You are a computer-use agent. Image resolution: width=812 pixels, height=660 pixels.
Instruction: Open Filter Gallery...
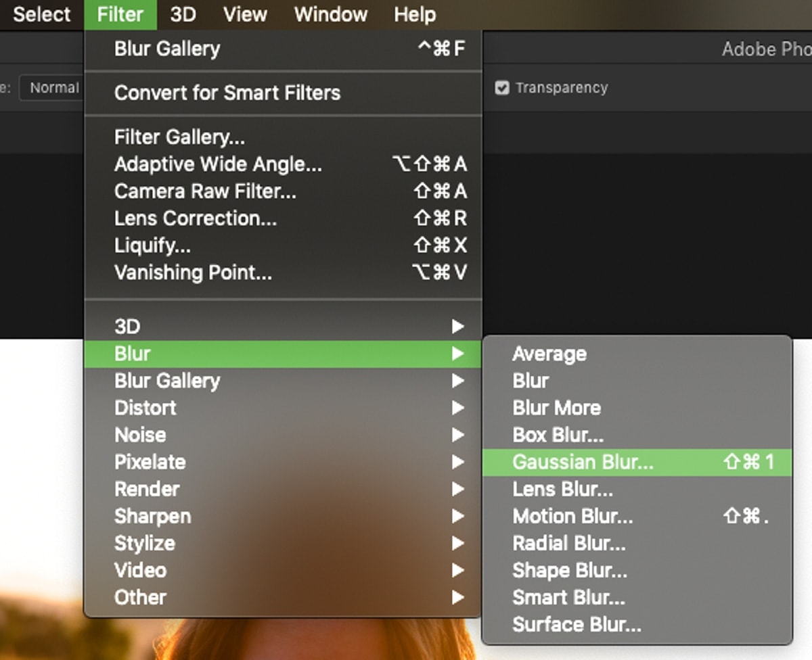(x=283, y=137)
